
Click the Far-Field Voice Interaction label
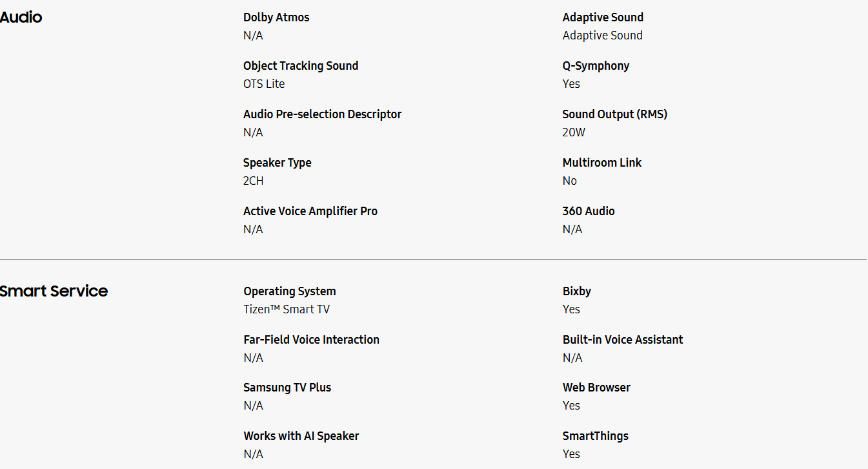[x=311, y=340]
